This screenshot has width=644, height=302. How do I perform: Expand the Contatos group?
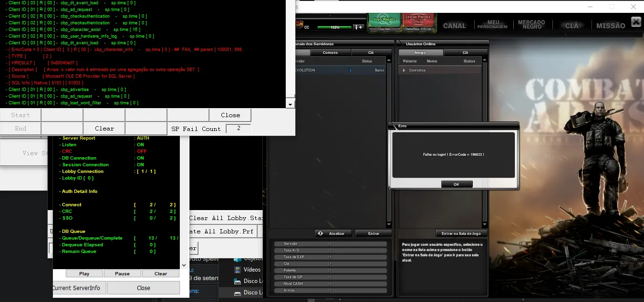pos(405,70)
